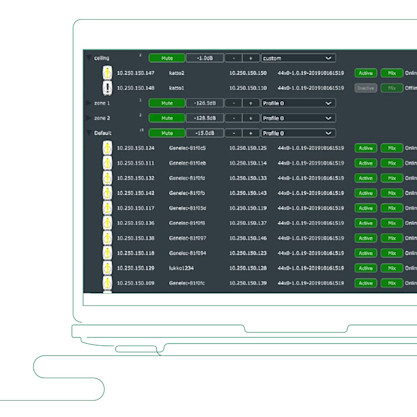Select speaker icon for lukko1234
The width and height of the screenshot is (417, 417).
[107, 268]
